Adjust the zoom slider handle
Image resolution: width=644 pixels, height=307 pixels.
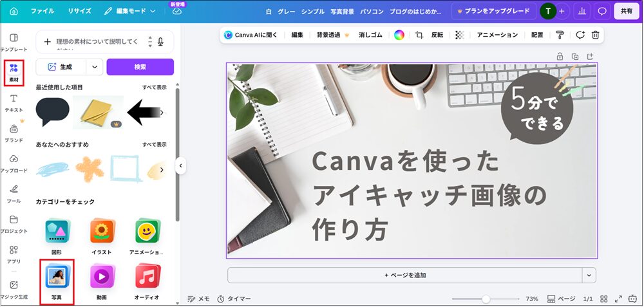486,299
